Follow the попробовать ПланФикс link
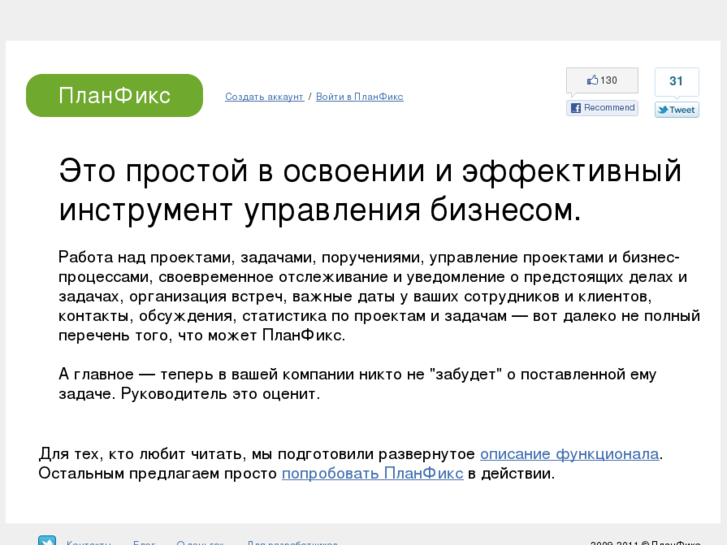This screenshot has height=545, width=727. coord(373,473)
